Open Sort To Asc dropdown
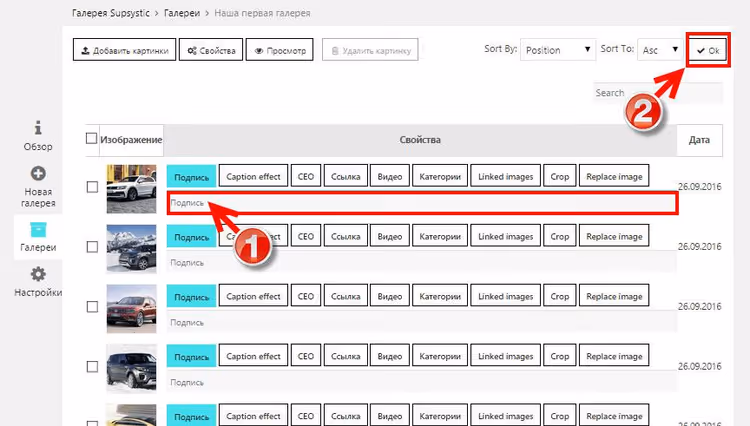Image resolution: width=750 pixels, height=426 pixels. (660, 50)
